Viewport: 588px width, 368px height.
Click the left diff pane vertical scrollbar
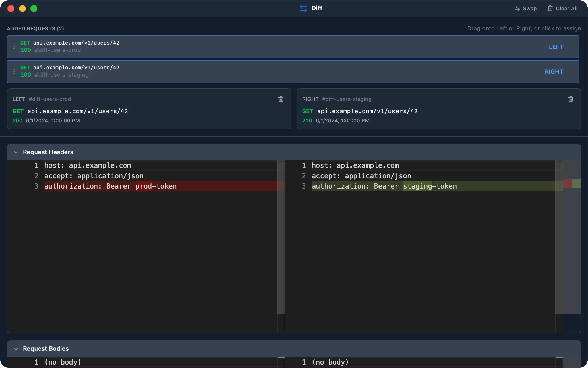point(281,237)
